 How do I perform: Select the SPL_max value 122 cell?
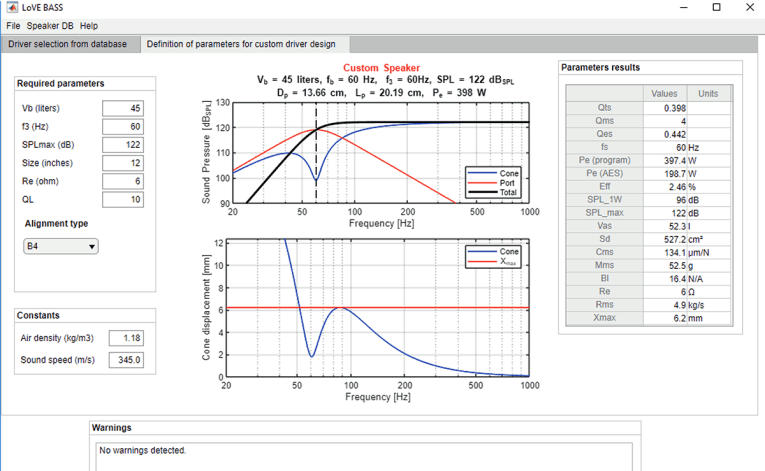[665, 213]
